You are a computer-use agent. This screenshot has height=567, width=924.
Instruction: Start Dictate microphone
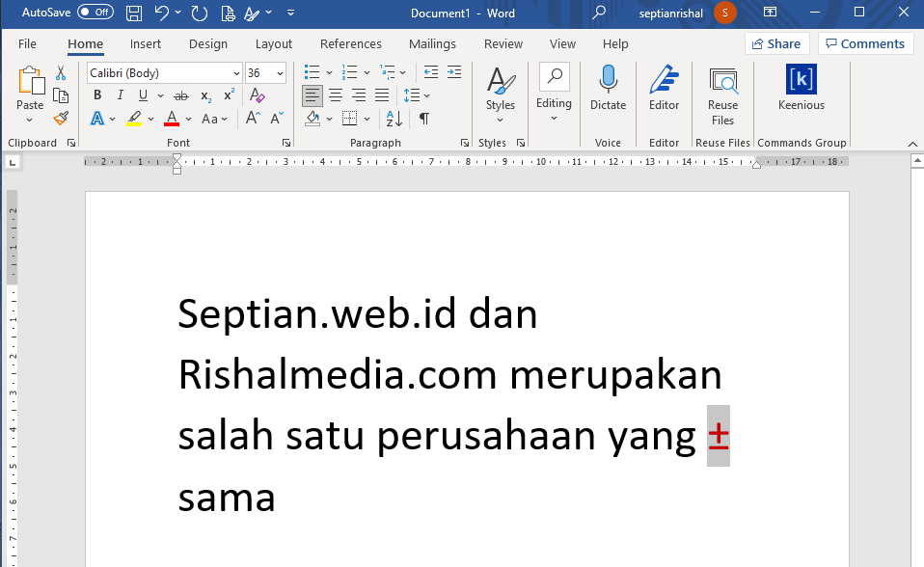pyautogui.click(x=609, y=87)
